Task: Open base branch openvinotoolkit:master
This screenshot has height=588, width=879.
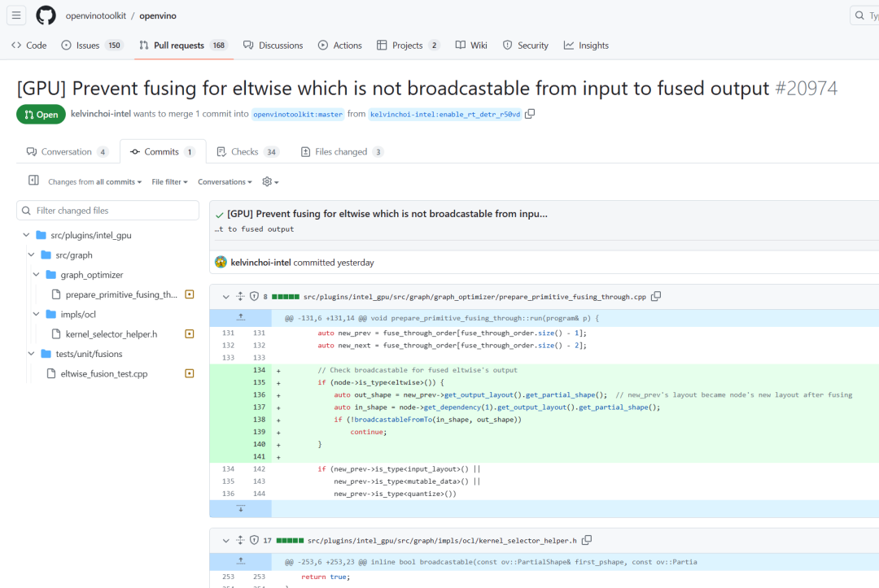Action: point(298,114)
